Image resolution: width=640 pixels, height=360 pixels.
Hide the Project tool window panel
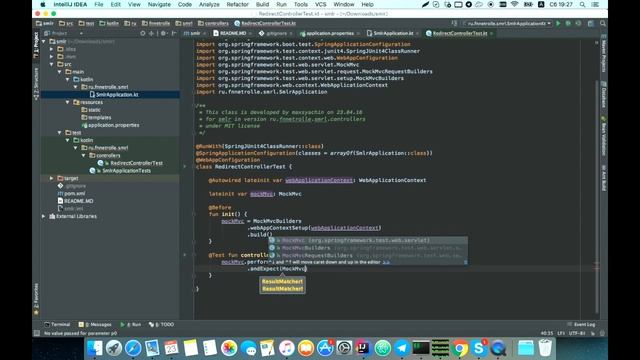[x=174, y=33]
